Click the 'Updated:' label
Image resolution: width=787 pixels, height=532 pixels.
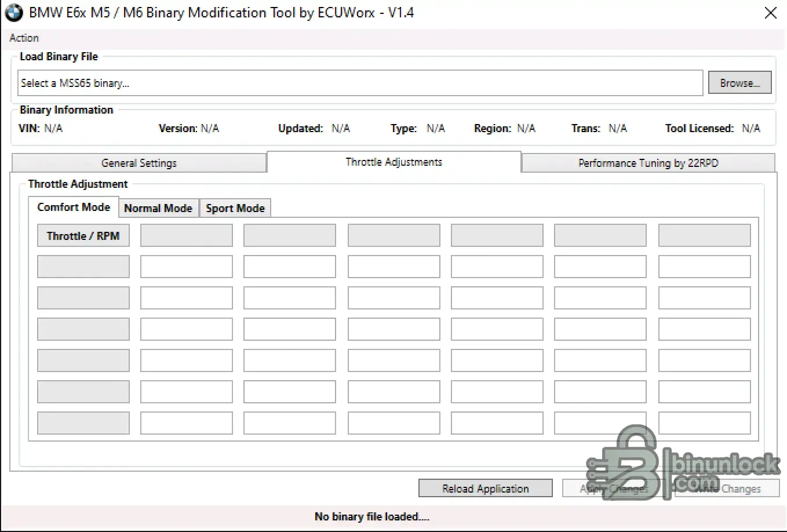coord(301,128)
